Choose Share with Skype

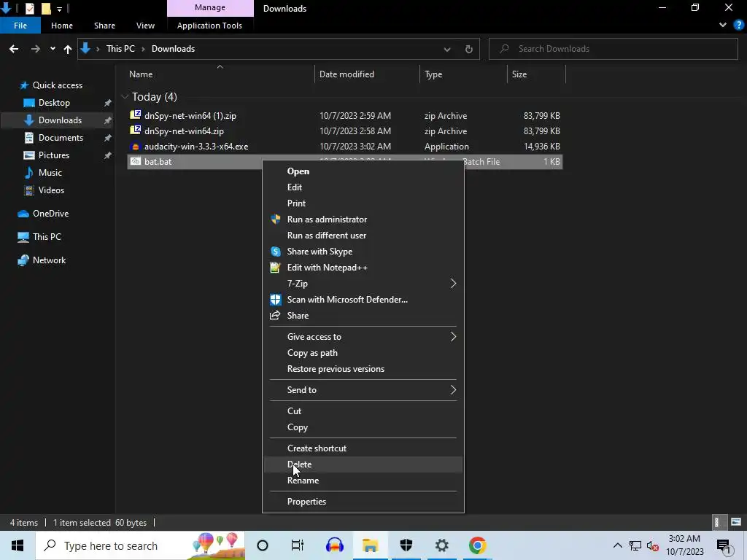(363, 252)
